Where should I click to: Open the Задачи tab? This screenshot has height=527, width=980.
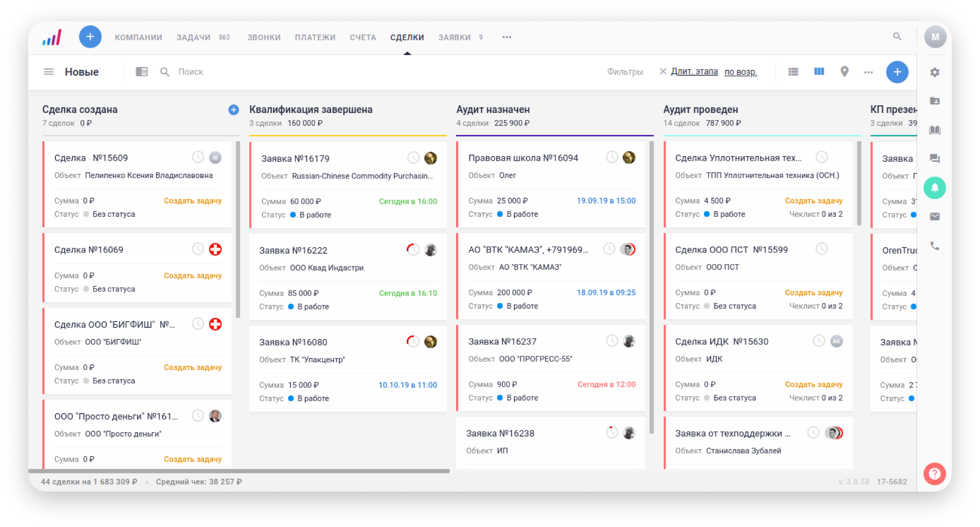193,37
